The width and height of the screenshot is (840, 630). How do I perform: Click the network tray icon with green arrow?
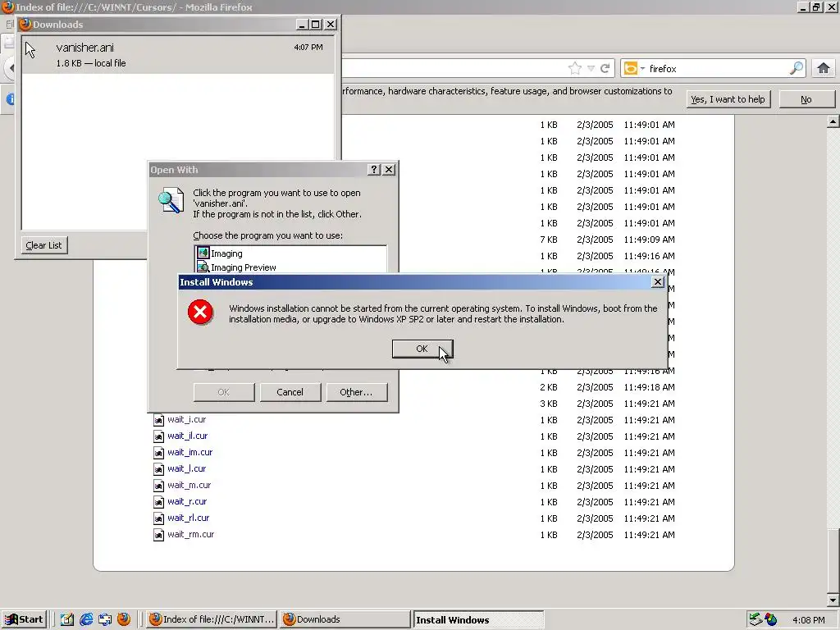click(x=756, y=619)
